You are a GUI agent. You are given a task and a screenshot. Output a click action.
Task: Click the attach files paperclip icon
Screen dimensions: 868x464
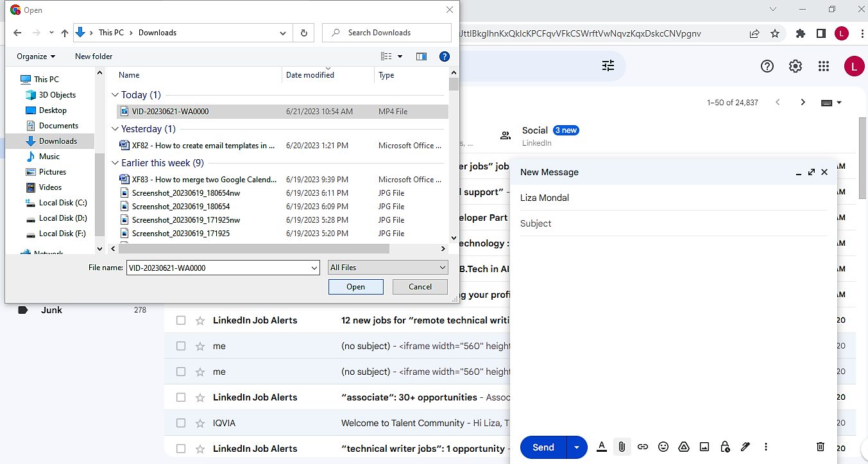click(x=621, y=447)
